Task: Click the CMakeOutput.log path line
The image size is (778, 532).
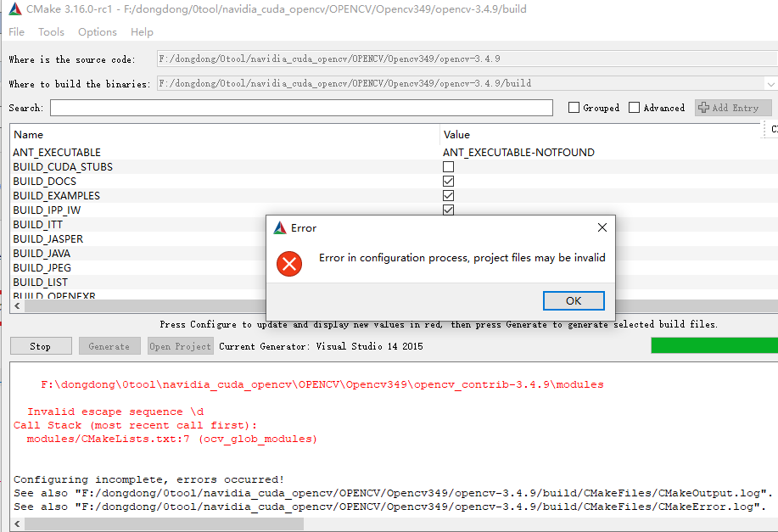Action: pos(393,493)
